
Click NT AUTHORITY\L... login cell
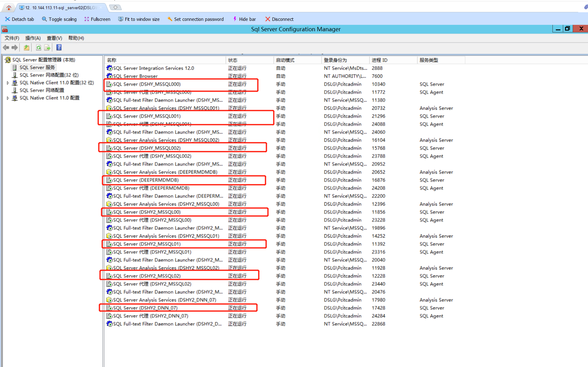(345, 76)
